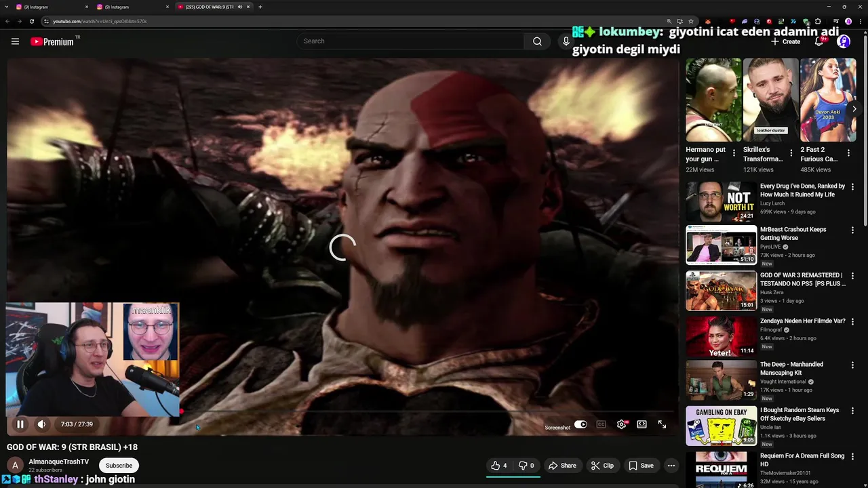The image size is (868, 488).
Task: Click the address bar URL
Action: [x=100, y=21]
